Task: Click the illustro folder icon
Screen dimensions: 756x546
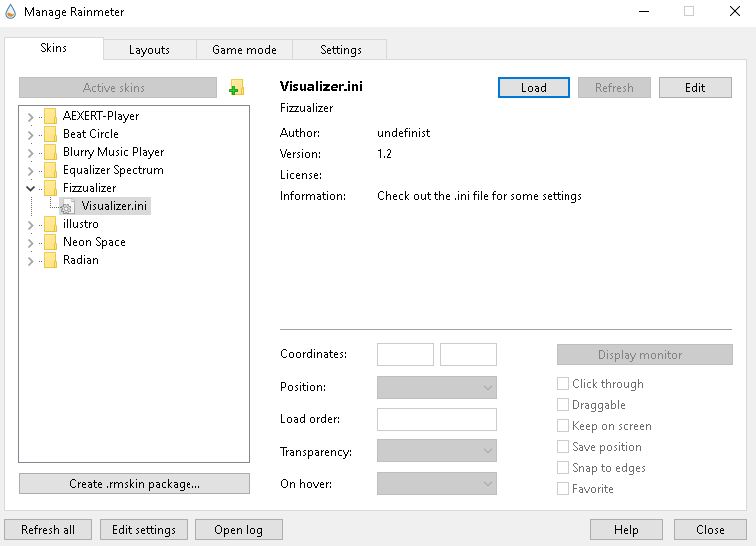Action: tap(50, 224)
